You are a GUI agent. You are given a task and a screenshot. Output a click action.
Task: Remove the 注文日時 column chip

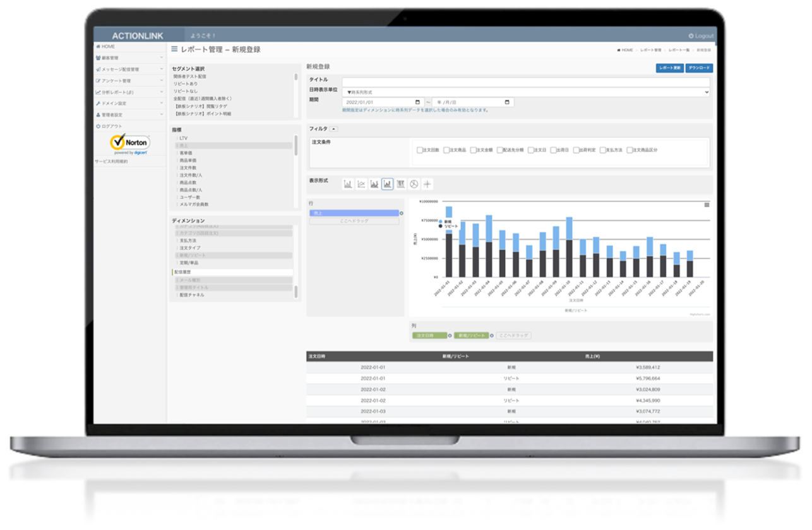[450, 336]
